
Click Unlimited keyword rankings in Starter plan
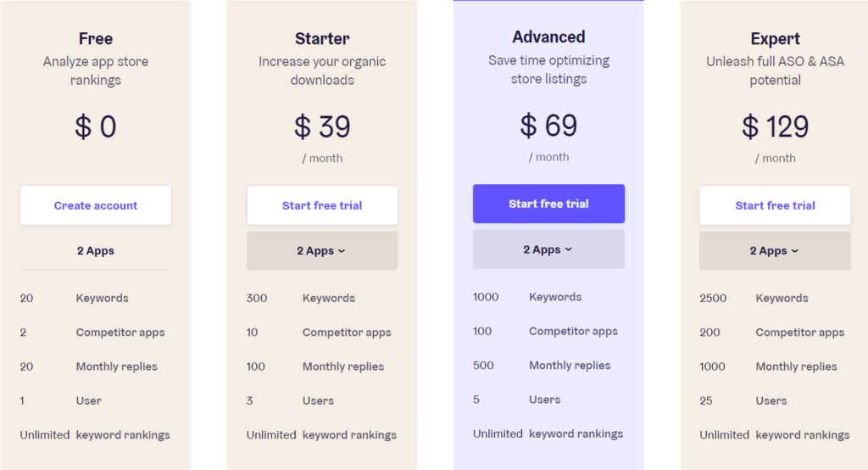(321, 435)
